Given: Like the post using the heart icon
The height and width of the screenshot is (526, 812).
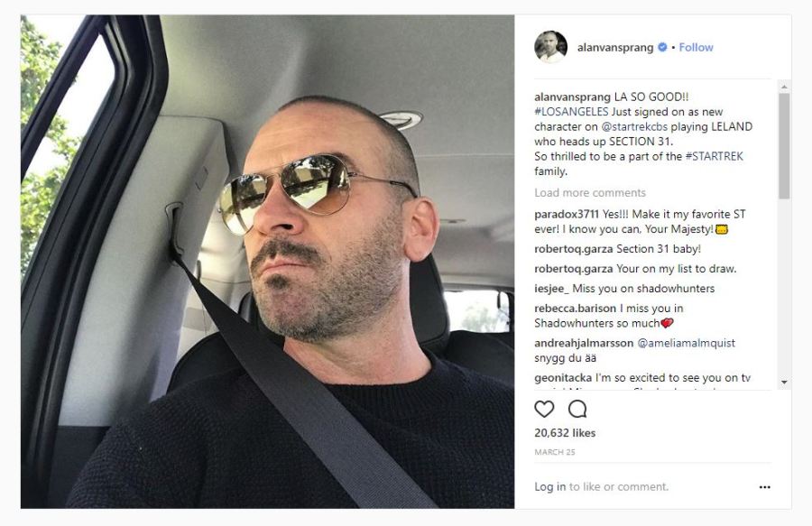Looking at the screenshot, I should [x=542, y=410].
